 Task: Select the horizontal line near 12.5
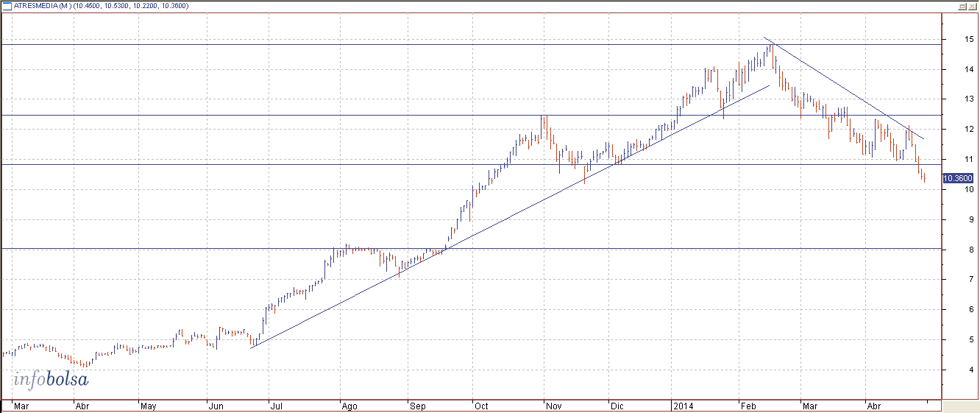click(x=471, y=115)
